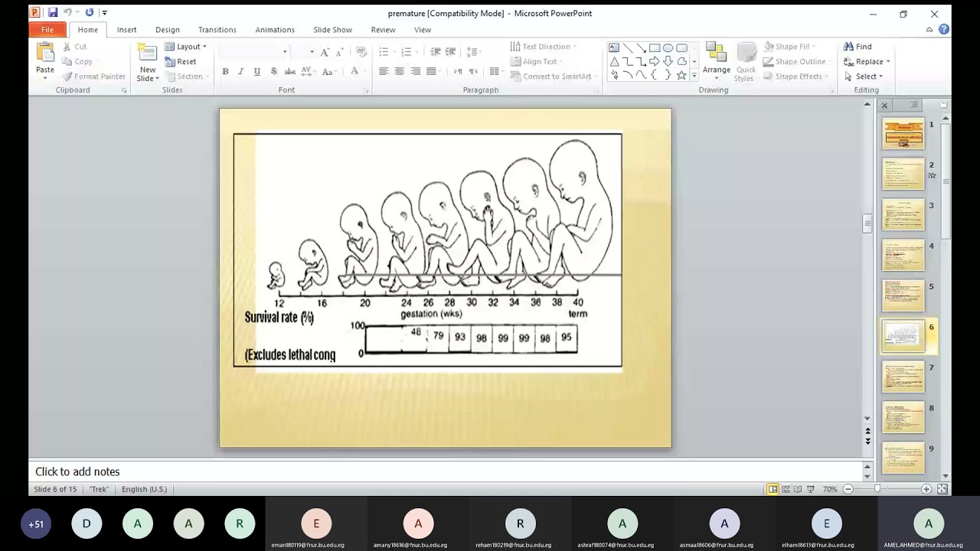Switch to Slide Sorter view in status bar
Screen dimensions: 980x551
tap(786, 489)
